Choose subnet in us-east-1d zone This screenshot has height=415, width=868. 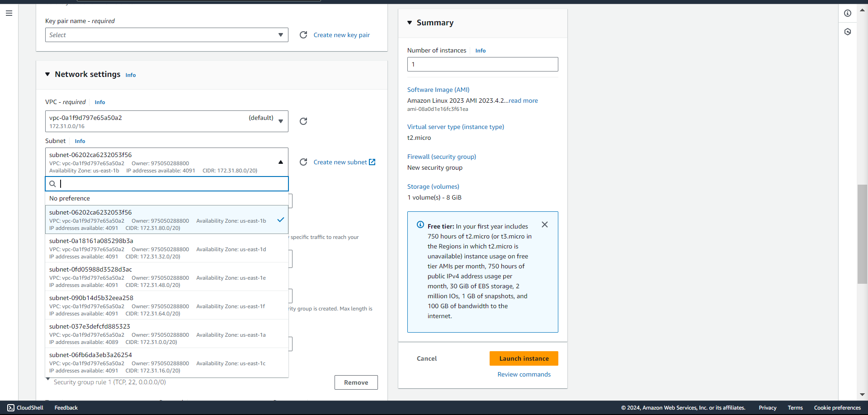pyautogui.click(x=166, y=248)
